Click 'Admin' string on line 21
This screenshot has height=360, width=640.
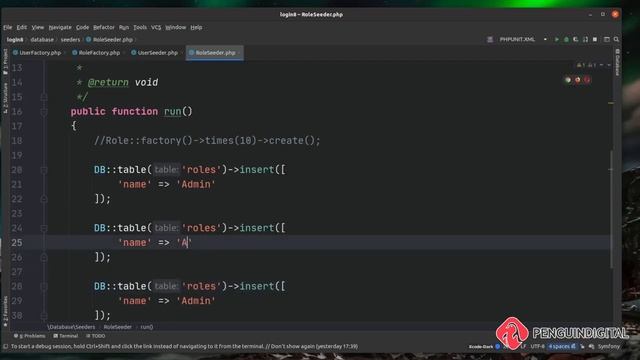pos(196,184)
